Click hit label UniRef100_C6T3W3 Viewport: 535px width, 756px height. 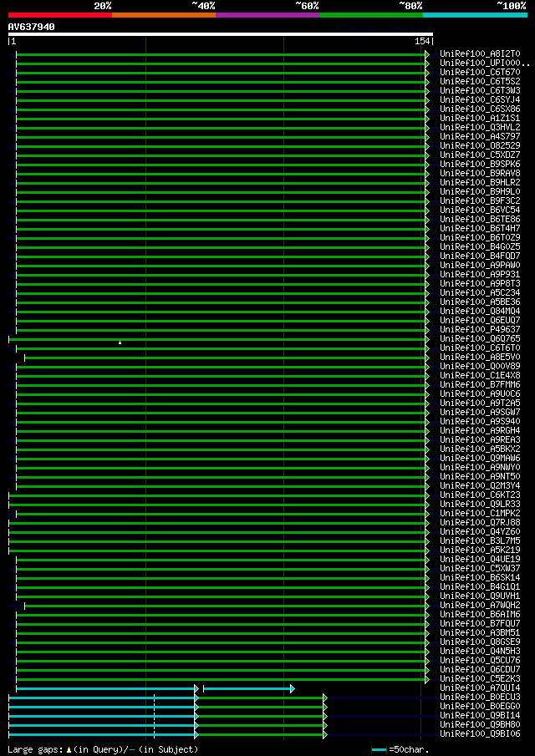coord(480,91)
